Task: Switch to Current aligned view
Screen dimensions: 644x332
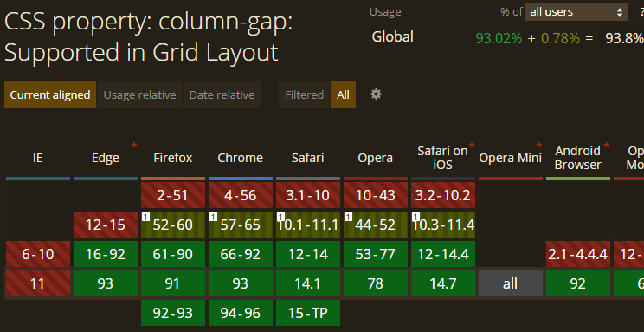Action: 50,94
